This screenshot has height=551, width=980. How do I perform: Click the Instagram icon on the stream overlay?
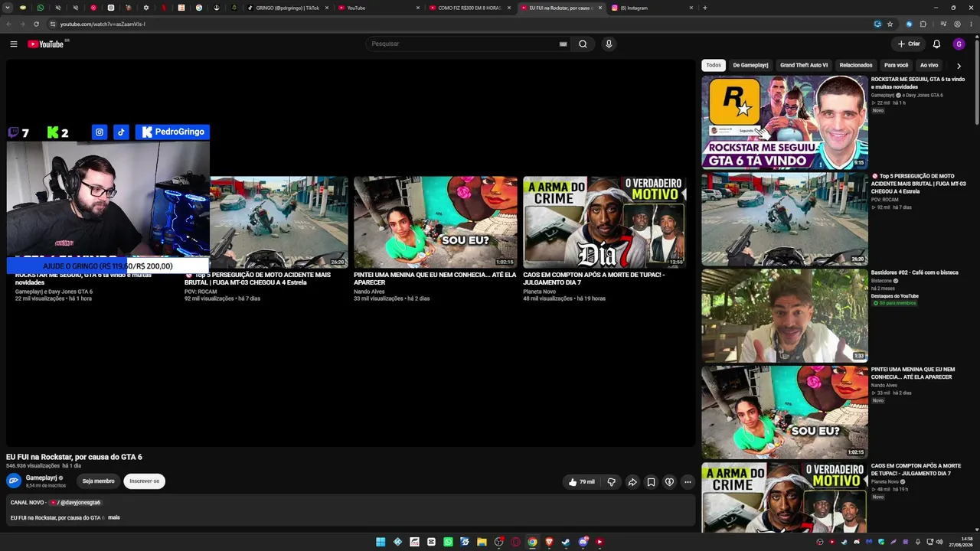pyautogui.click(x=100, y=132)
